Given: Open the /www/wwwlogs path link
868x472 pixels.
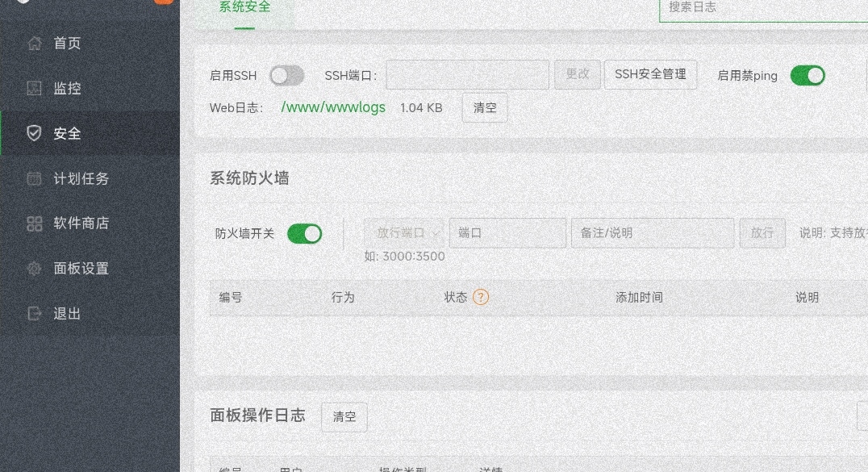Looking at the screenshot, I should [x=332, y=107].
